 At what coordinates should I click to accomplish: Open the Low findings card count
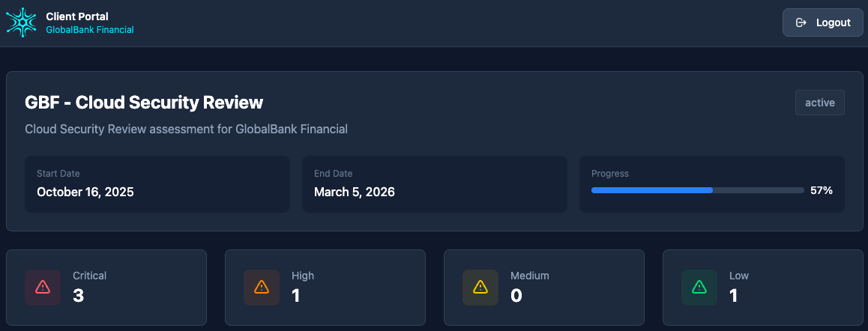pyautogui.click(x=734, y=296)
